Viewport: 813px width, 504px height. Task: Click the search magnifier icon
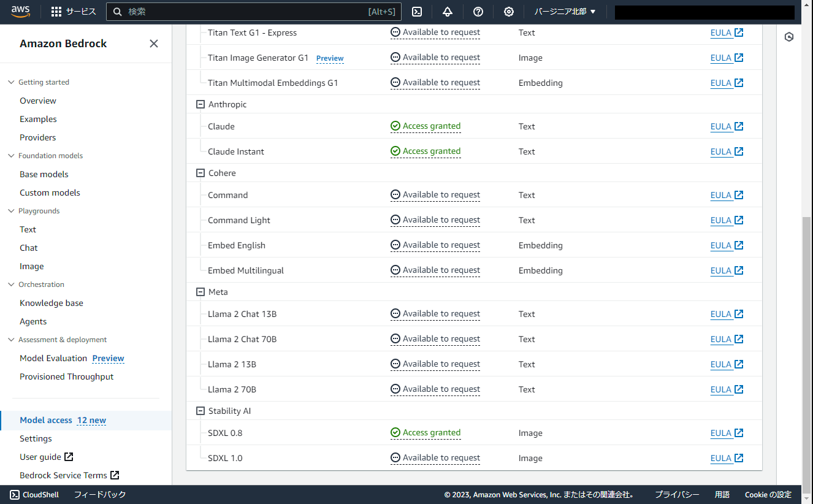[x=118, y=12]
